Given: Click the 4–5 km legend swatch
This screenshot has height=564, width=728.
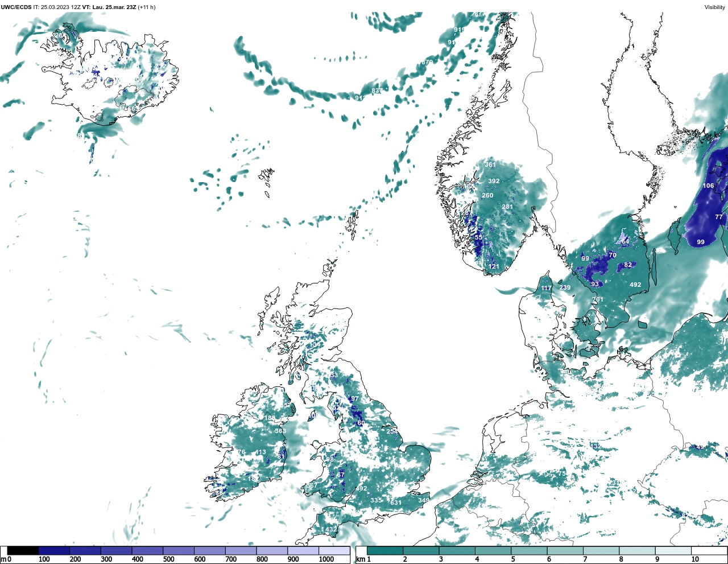Looking at the screenshot, I should tap(493, 551).
